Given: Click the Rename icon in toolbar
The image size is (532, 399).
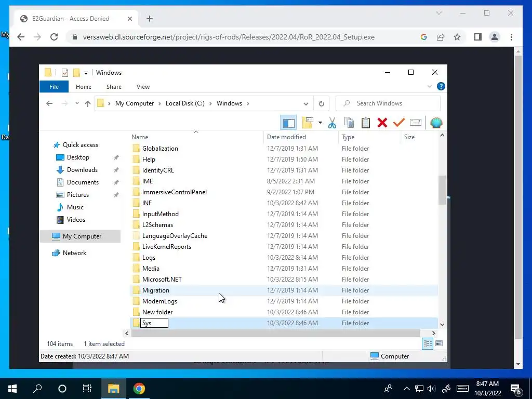Looking at the screenshot, I should tap(415, 123).
